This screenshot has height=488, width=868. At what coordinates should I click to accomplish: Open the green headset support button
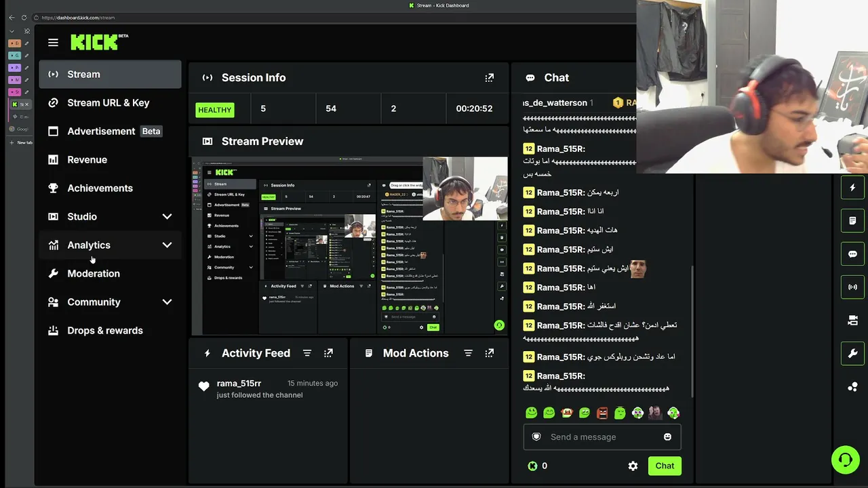[x=846, y=460]
